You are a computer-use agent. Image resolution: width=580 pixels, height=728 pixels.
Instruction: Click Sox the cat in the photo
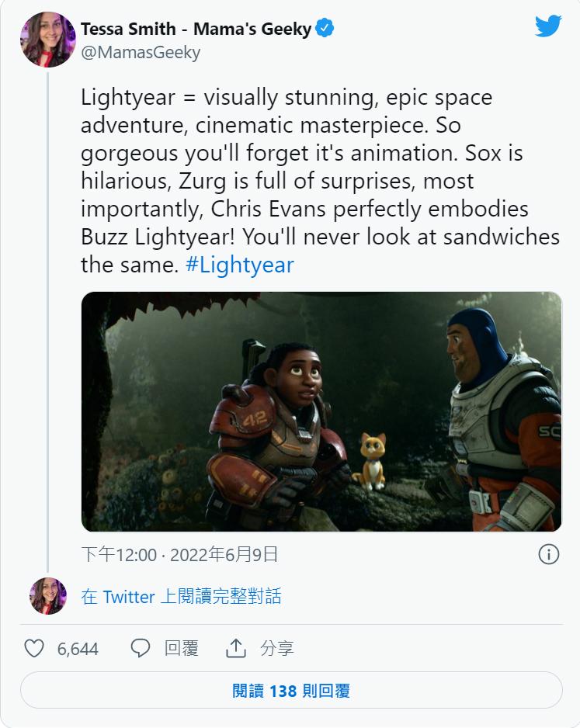tap(370, 462)
